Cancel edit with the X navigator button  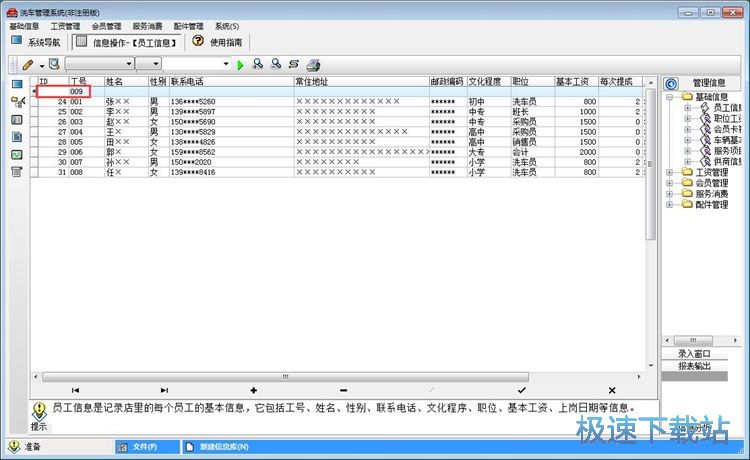pyautogui.click(x=612, y=390)
